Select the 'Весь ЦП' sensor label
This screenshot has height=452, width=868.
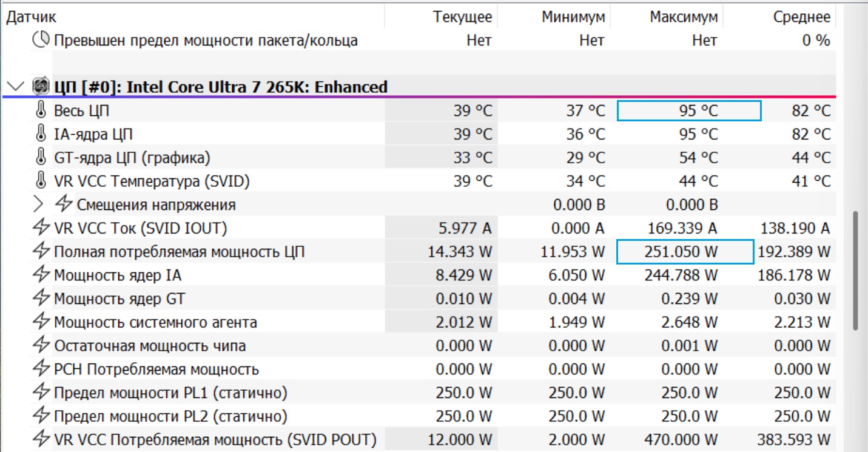82,111
